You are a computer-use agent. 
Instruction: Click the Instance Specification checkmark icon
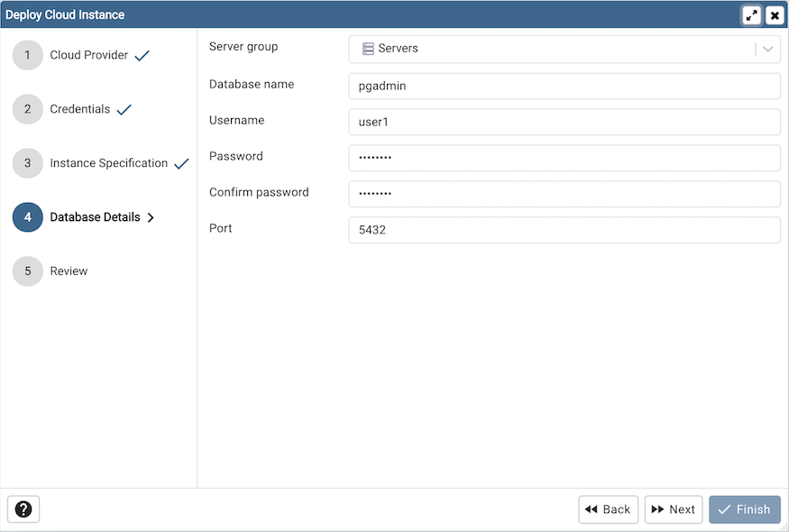[180, 162]
